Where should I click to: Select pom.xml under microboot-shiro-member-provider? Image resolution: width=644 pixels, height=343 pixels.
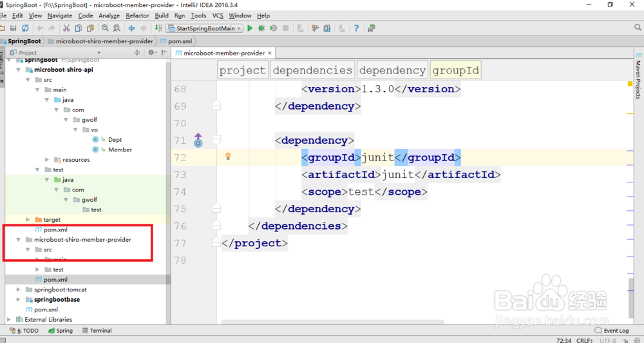(x=55, y=279)
